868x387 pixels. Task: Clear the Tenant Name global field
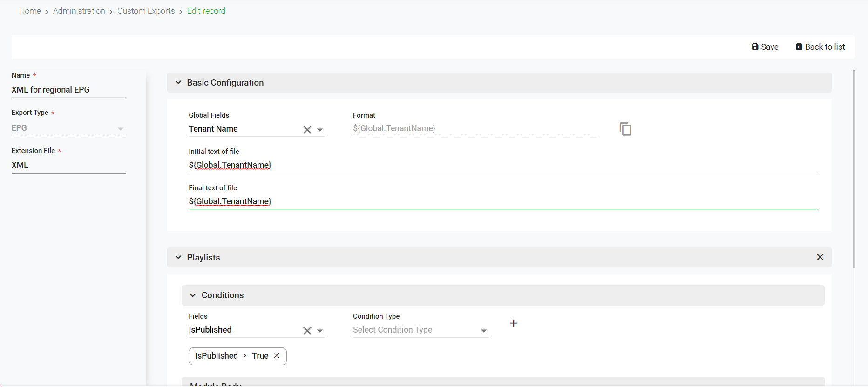(307, 130)
